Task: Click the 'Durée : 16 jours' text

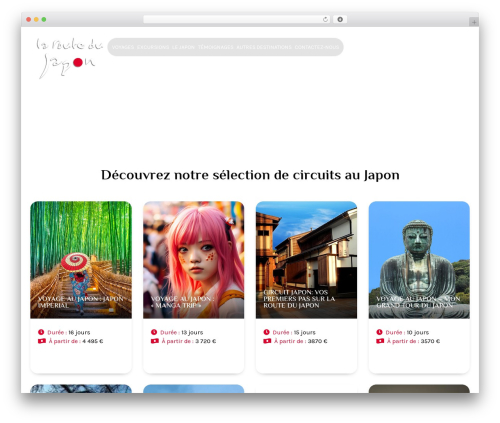Action: [x=69, y=332]
